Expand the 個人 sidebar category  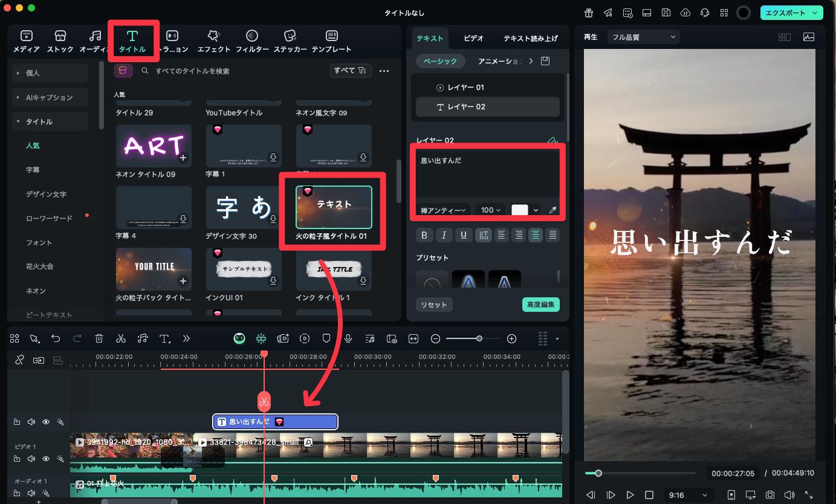(x=50, y=73)
